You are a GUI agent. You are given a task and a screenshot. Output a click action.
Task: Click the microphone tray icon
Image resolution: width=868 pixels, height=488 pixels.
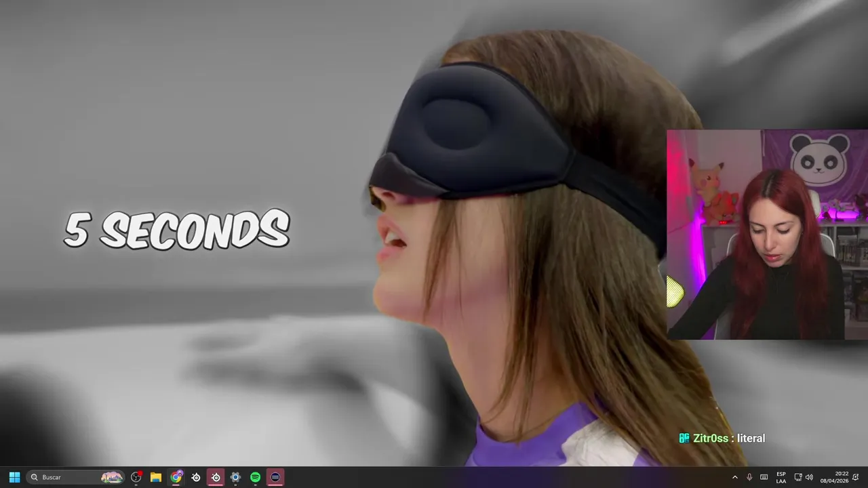click(x=749, y=477)
